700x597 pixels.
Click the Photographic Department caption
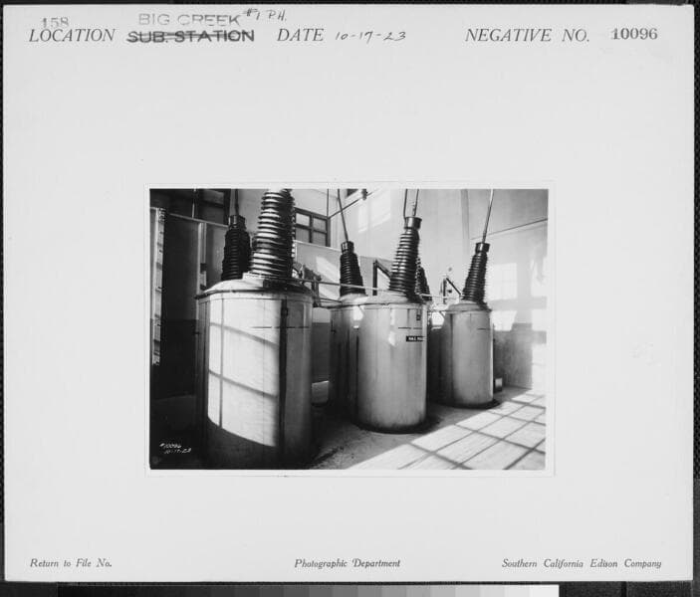click(347, 563)
